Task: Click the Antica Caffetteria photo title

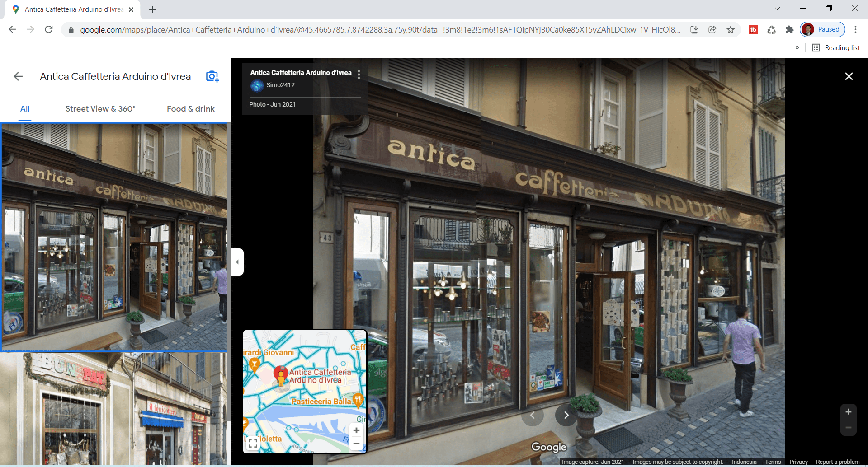Action: point(301,73)
